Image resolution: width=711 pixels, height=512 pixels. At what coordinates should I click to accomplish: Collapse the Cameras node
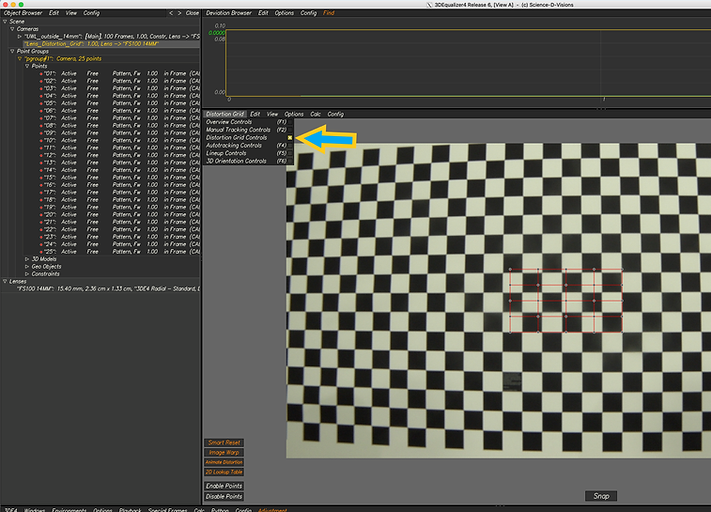click(x=12, y=29)
